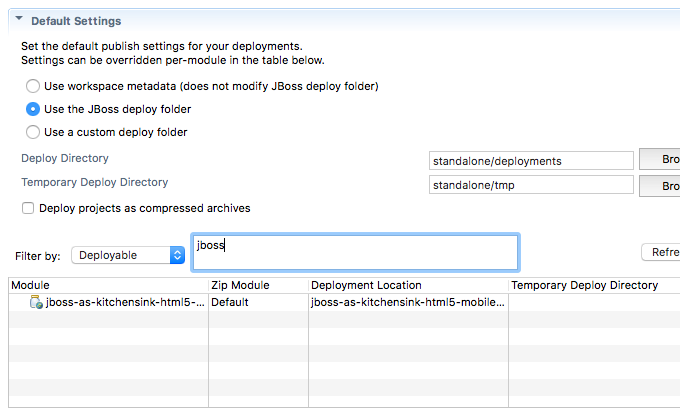Screen dimensions: 680x417
Task: Click the Deploy Directory text field
Action: click(x=530, y=161)
